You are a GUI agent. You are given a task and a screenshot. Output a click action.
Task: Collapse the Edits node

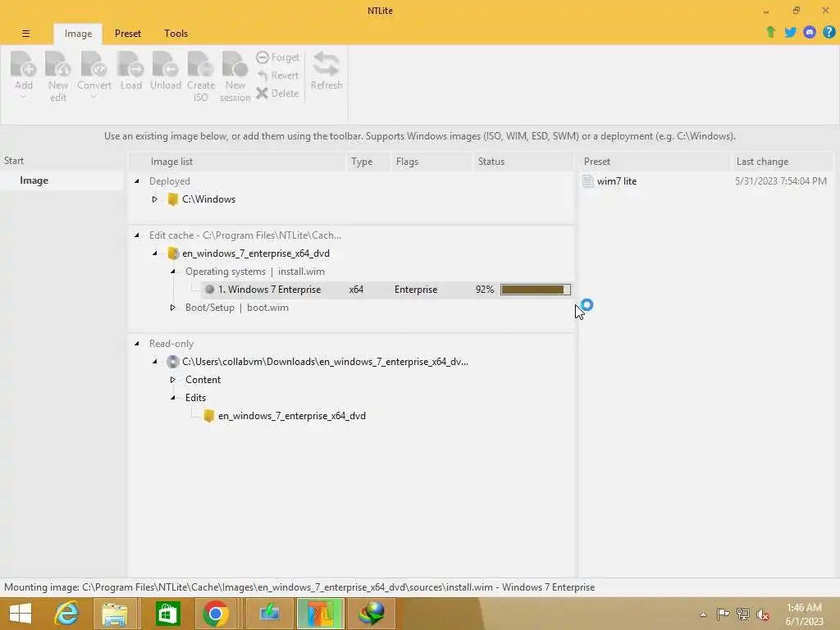(x=173, y=398)
